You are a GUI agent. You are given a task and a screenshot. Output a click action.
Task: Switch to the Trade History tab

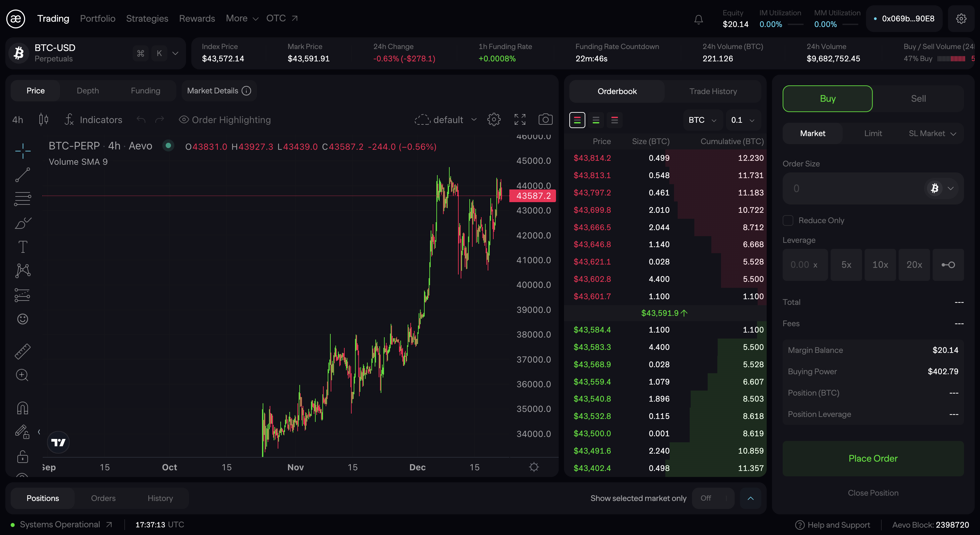click(713, 91)
